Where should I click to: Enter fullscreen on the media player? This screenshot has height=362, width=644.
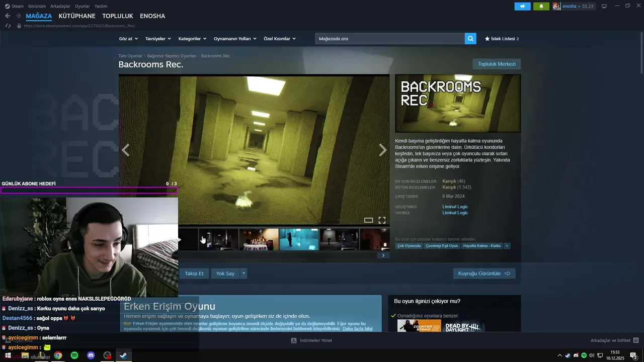pyautogui.click(x=382, y=220)
